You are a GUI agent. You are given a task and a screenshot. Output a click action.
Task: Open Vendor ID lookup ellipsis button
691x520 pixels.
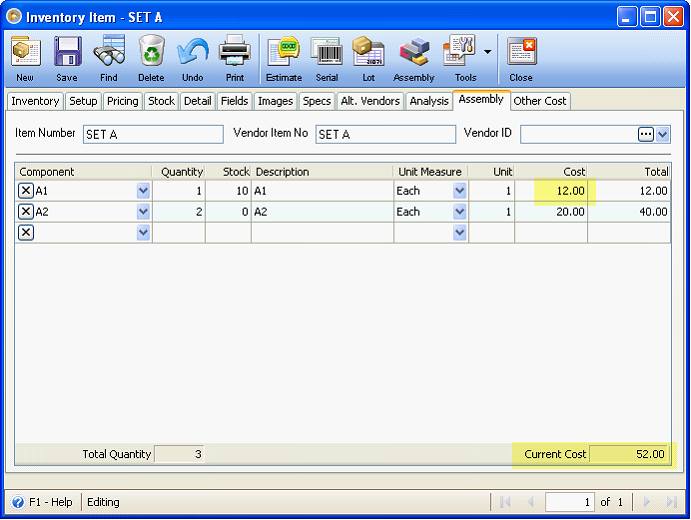(646, 134)
